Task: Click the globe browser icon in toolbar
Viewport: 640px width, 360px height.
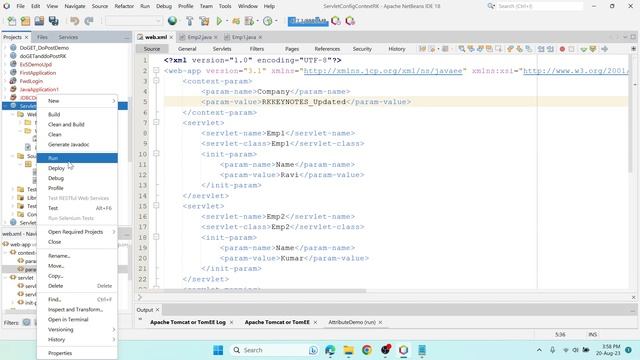Action: click(x=172, y=21)
